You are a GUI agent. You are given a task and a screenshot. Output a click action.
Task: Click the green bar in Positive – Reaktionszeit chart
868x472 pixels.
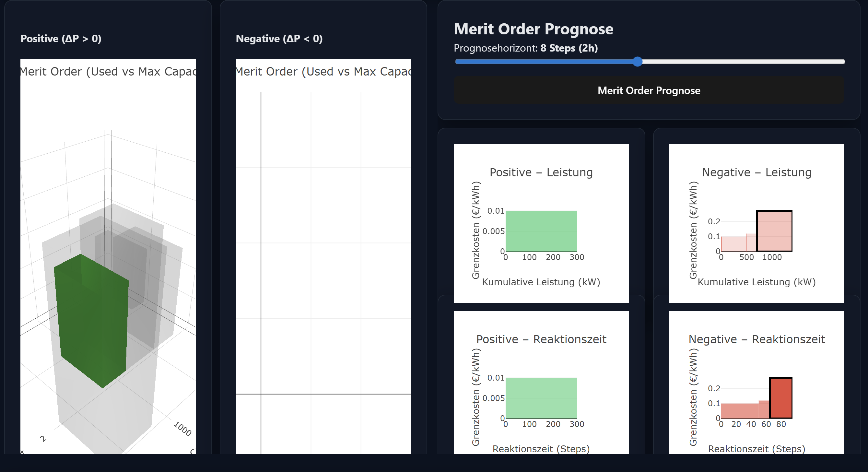point(541,398)
